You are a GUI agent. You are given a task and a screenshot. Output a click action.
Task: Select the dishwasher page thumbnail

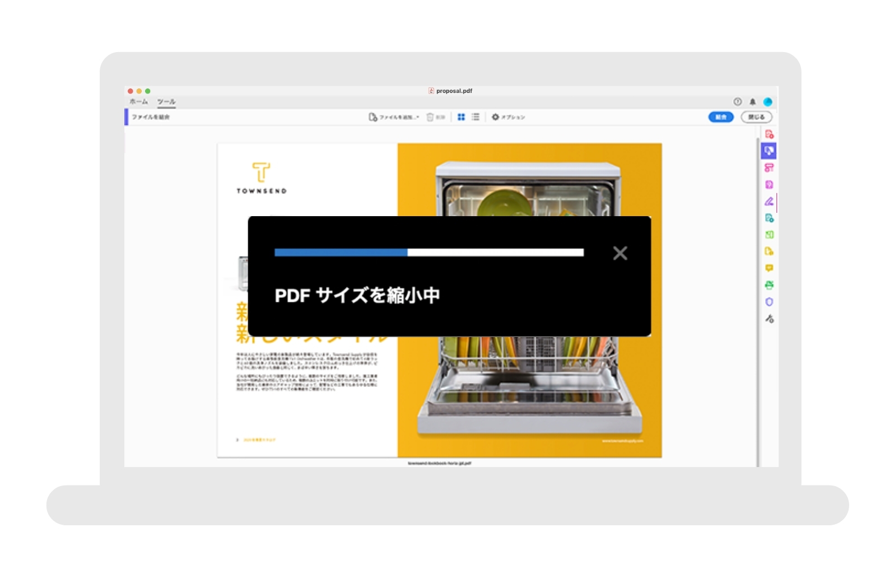click(x=440, y=300)
